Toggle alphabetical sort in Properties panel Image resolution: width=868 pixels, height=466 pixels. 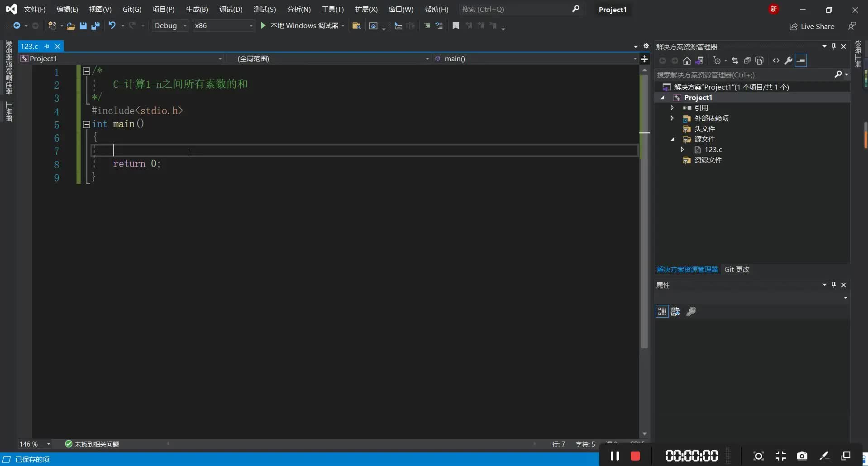point(675,311)
